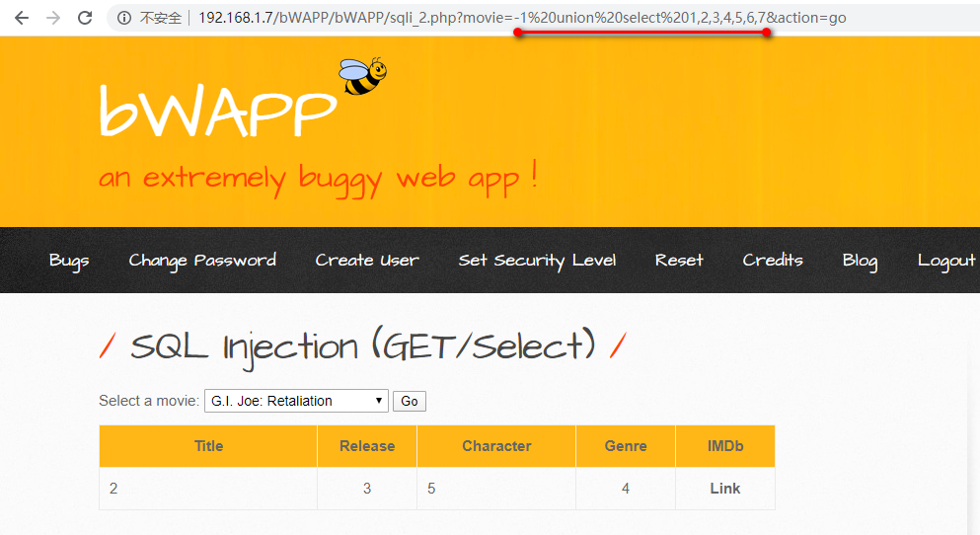This screenshot has width=980, height=535.
Task: Click the 'an extremely buggy web app' tagline
Action: click(318, 178)
